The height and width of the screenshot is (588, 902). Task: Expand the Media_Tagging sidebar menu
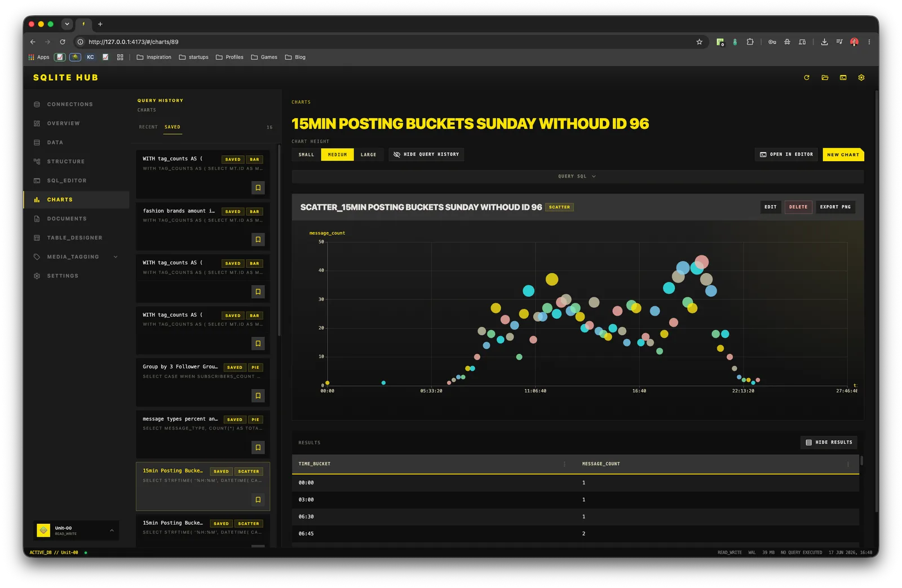[x=116, y=257]
